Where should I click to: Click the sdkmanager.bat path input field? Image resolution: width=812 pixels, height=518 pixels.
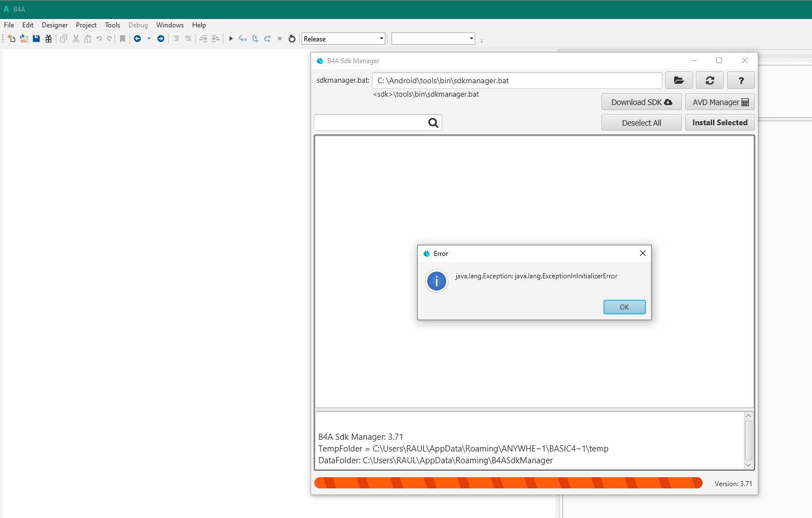[517, 80]
